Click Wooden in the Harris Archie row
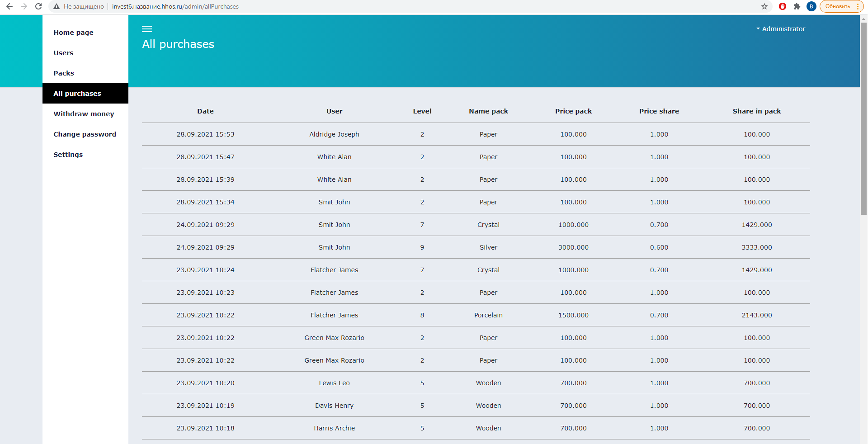This screenshot has height=444, width=868. tap(488, 428)
